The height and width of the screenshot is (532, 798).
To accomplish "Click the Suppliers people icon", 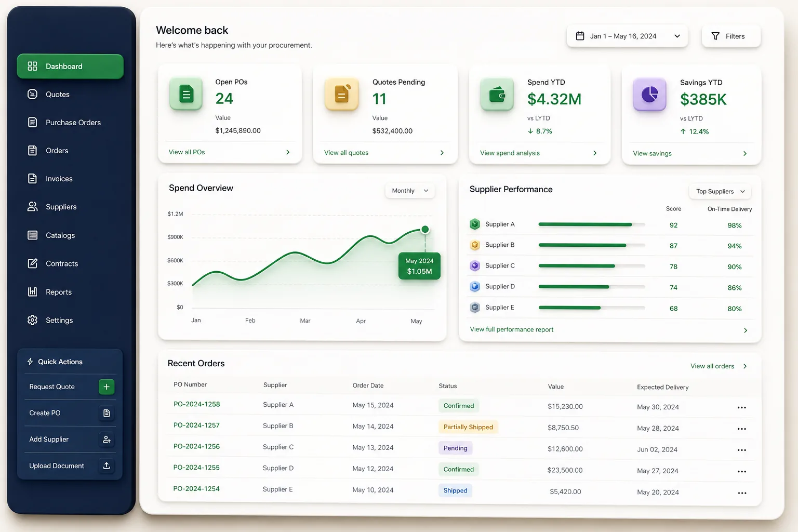I will (32, 206).
